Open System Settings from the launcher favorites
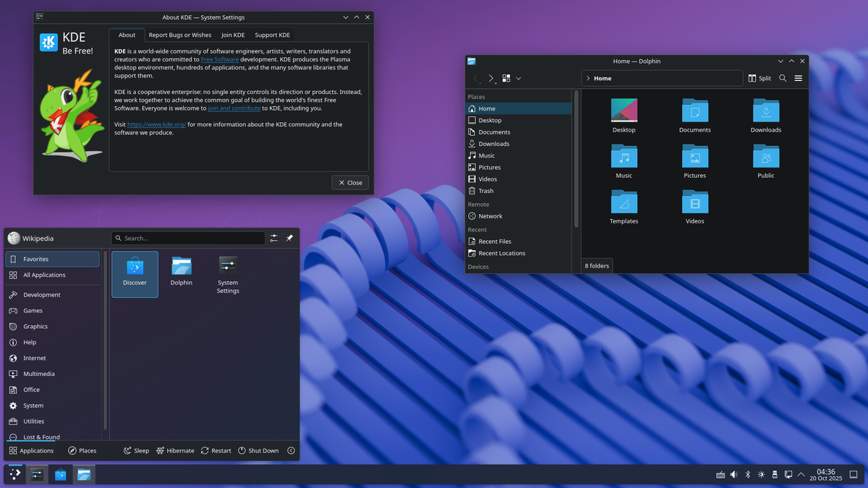Viewport: 868px width, 488px height. pos(228,275)
